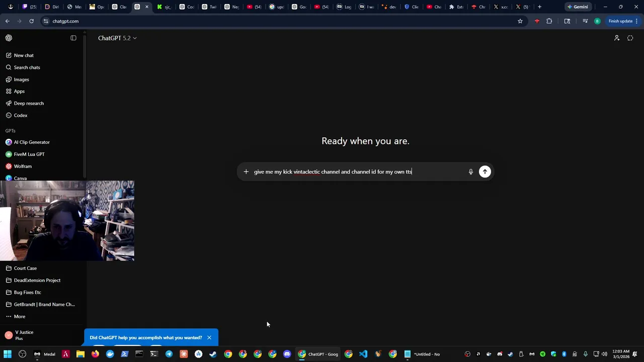Click the browser back arrow
Screen dimensions: 644x362
tap(8, 21)
